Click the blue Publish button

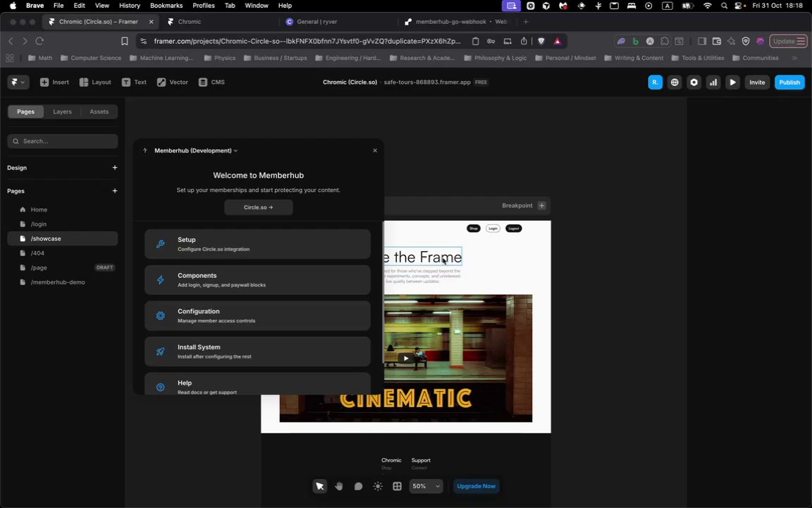coord(789,82)
